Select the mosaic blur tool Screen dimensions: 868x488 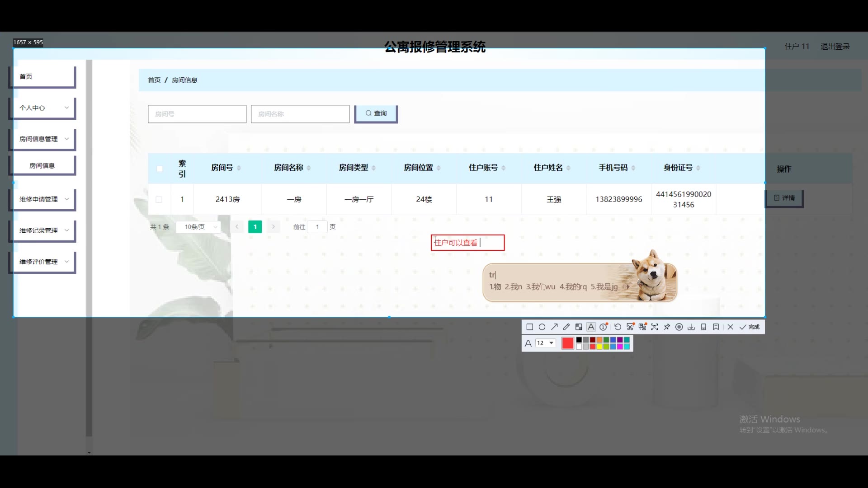579,327
